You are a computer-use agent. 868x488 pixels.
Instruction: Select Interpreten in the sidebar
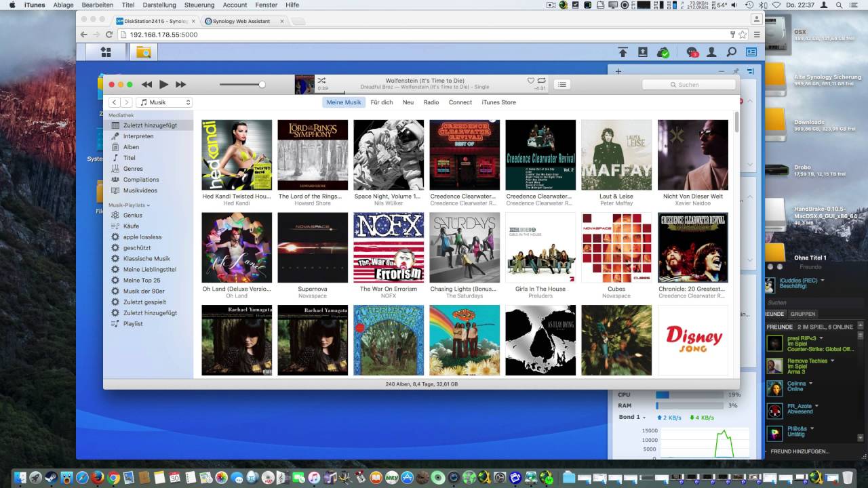148,136
